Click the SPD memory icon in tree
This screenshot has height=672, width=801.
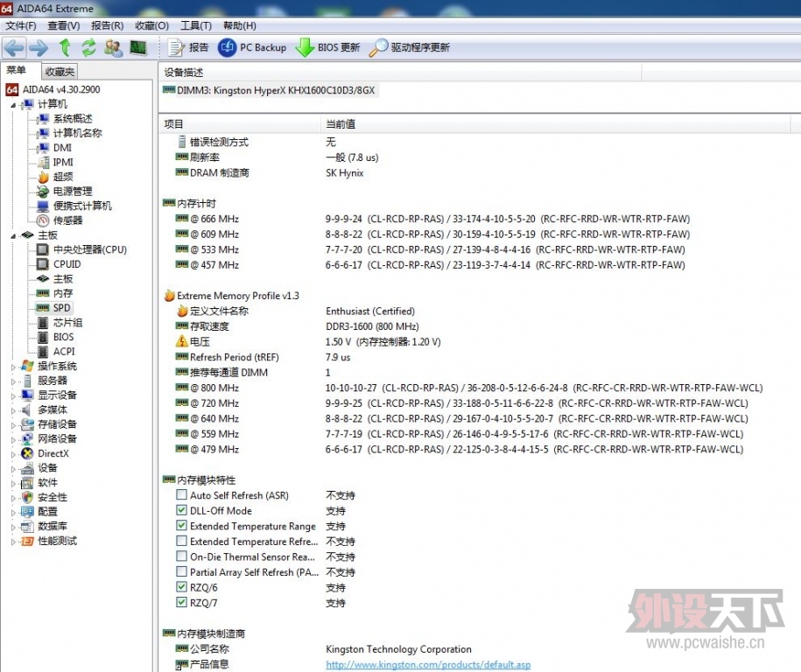(x=44, y=308)
